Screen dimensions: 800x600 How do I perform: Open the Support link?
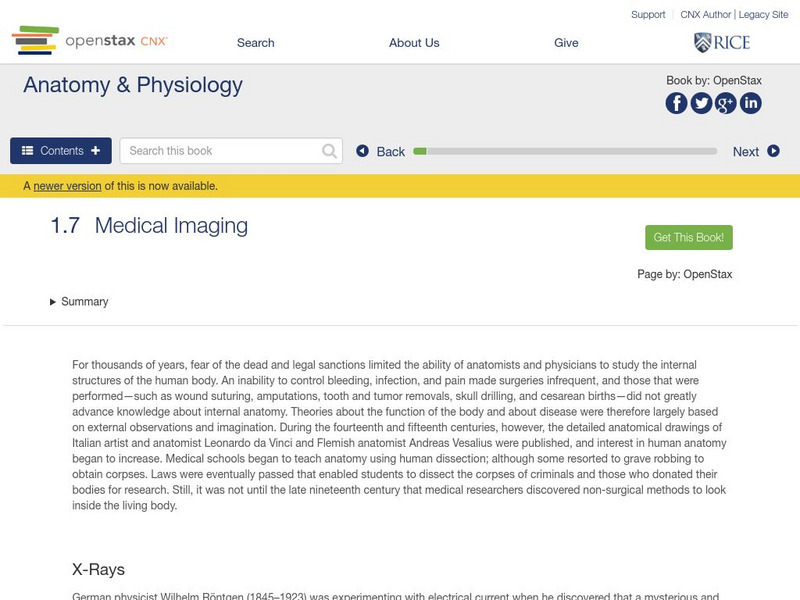(648, 15)
